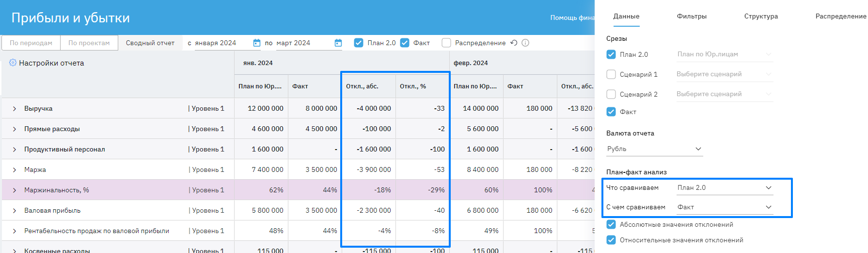Click the reset distribution arrow icon
Image resolution: width=868 pixels, height=253 pixels.
[x=514, y=43]
